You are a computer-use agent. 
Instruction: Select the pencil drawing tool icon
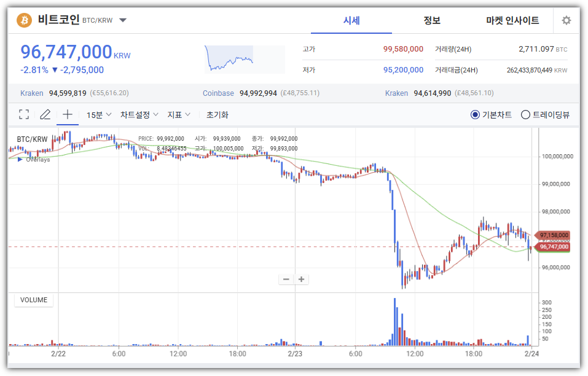tap(45, 114)
